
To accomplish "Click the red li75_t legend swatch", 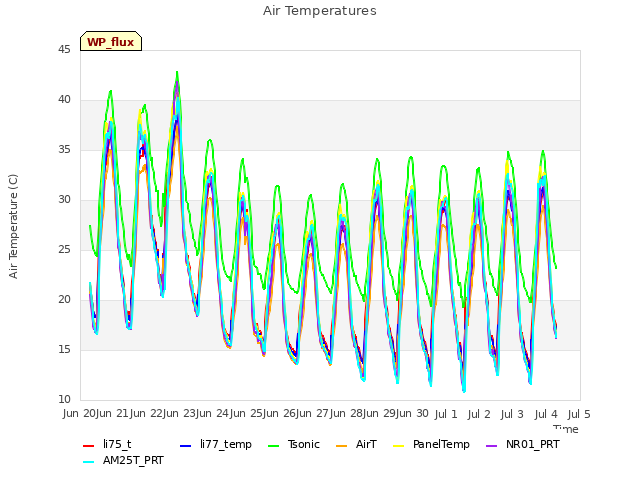I will (89, 446).
